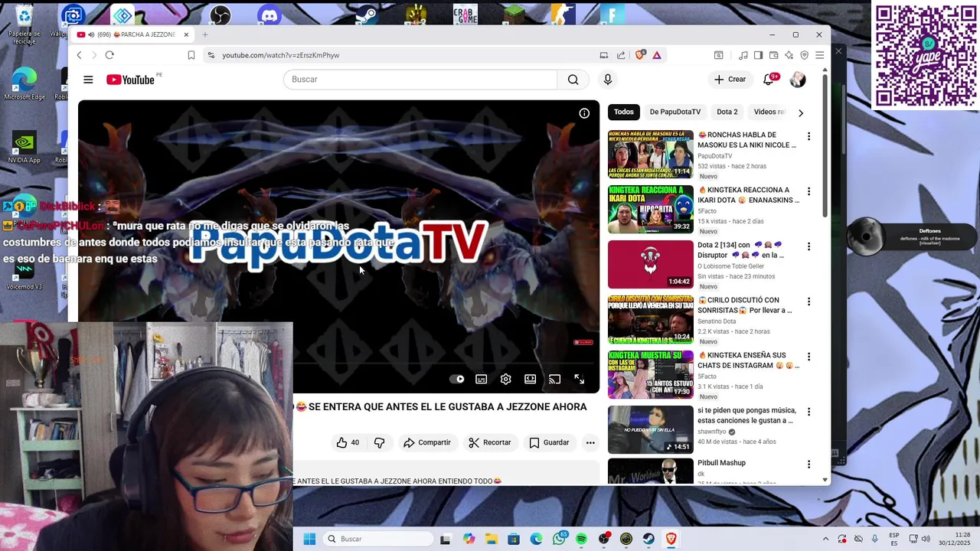This screenshot has height=551, width=980.
Task: Open more actions menu below video
Action: (x=590, y=442)
